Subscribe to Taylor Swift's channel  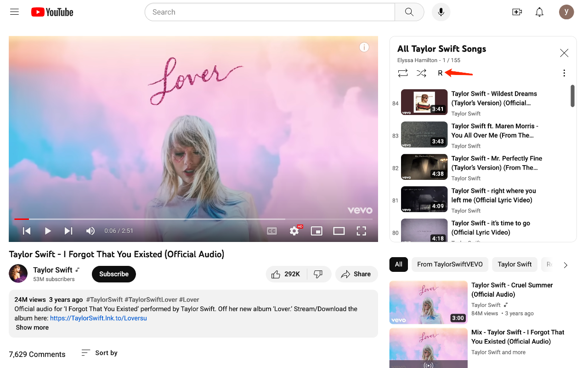pyautogui.click(x=113, y=274)
